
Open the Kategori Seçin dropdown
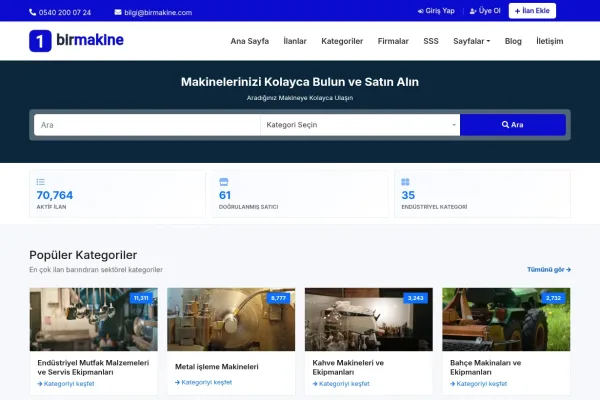[360, 125]
